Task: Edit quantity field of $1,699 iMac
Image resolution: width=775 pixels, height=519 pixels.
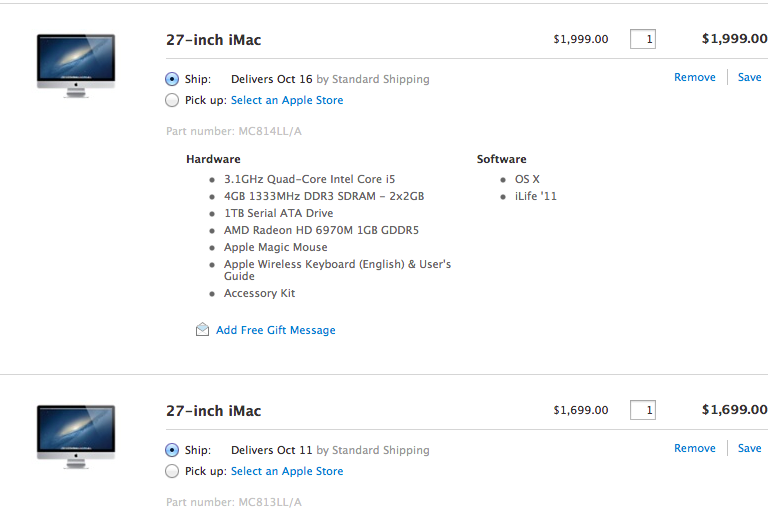Action: (643, 410)
